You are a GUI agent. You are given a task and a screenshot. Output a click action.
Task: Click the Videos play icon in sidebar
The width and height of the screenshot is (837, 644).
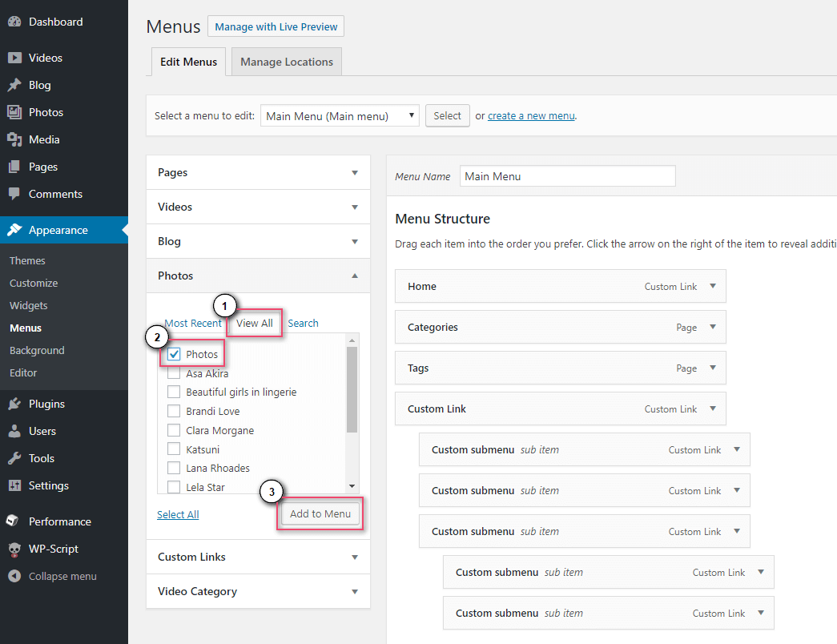(14, 58)
